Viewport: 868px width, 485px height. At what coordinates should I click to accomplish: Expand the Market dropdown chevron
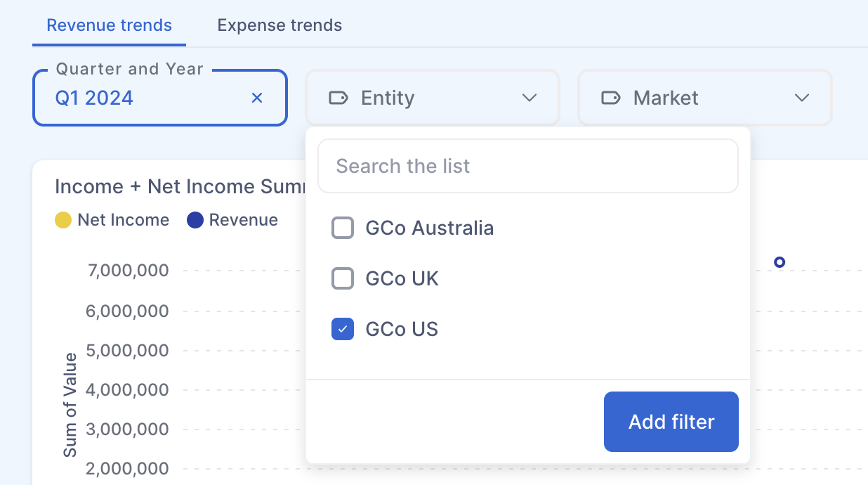802,98
